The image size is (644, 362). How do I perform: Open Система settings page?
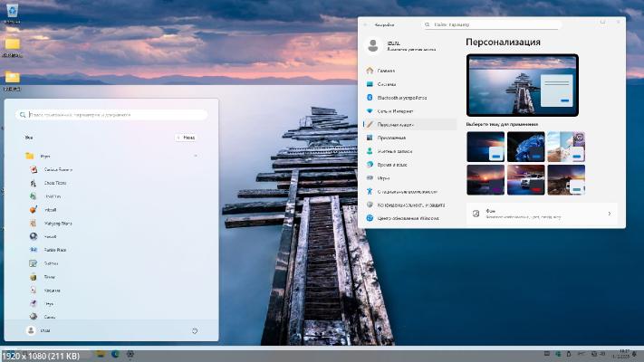(x=387, y=83)
